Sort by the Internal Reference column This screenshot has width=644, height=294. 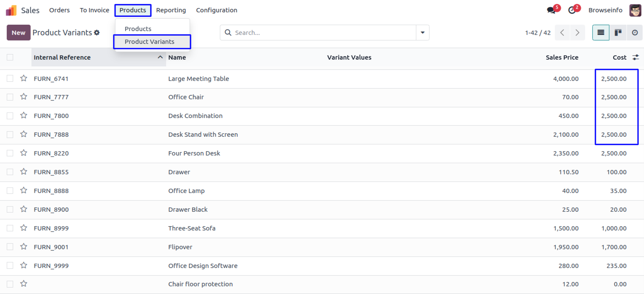(x=62, y=58)
